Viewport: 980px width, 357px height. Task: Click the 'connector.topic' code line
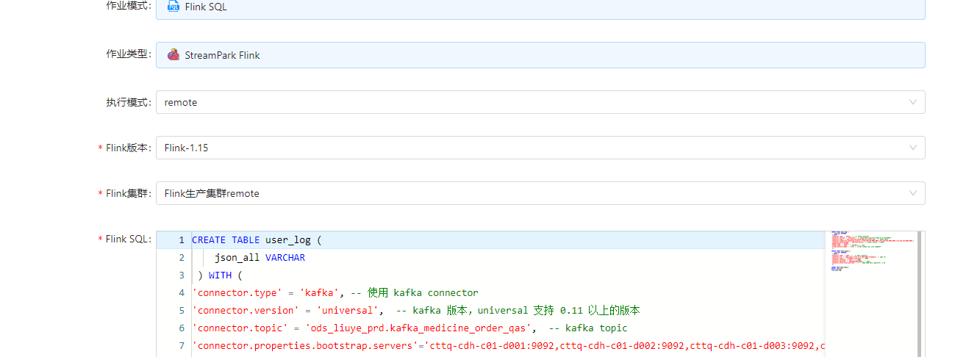tap(409, 328)
